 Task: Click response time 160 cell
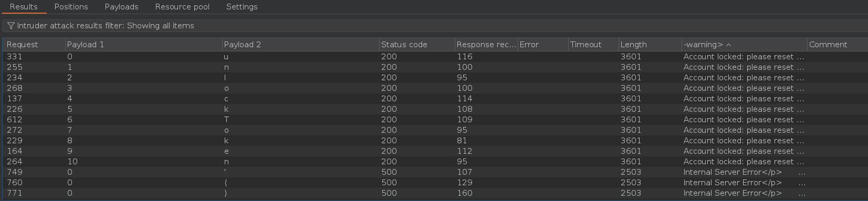(x=486, y=193)
